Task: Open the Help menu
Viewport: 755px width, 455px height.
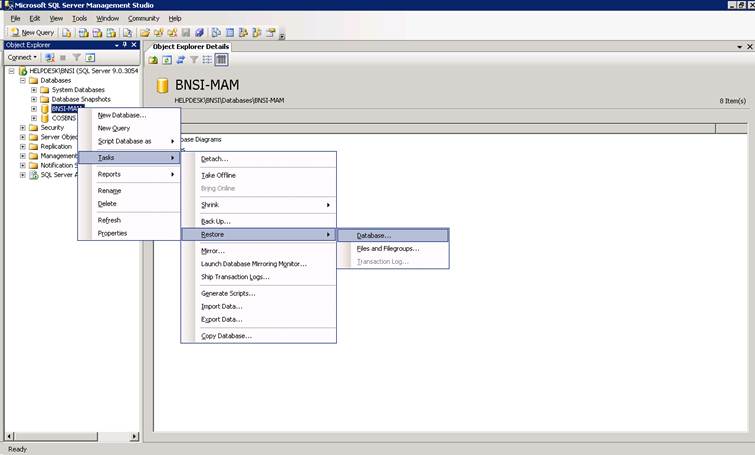Action: [x=175, y=18]
